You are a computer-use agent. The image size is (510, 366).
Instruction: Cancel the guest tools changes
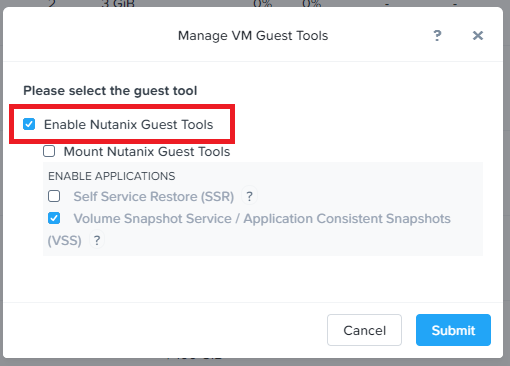coord(364,330)
